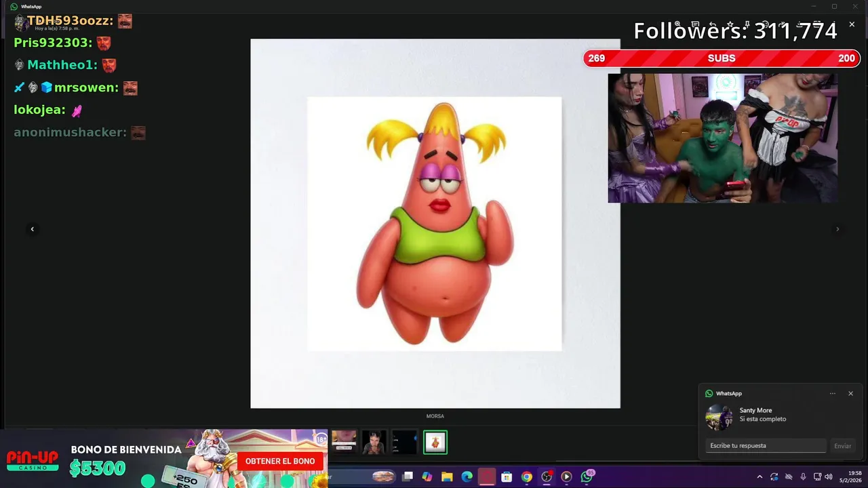Click the OBTENER EL BONO button

click(x=280, y=461)
